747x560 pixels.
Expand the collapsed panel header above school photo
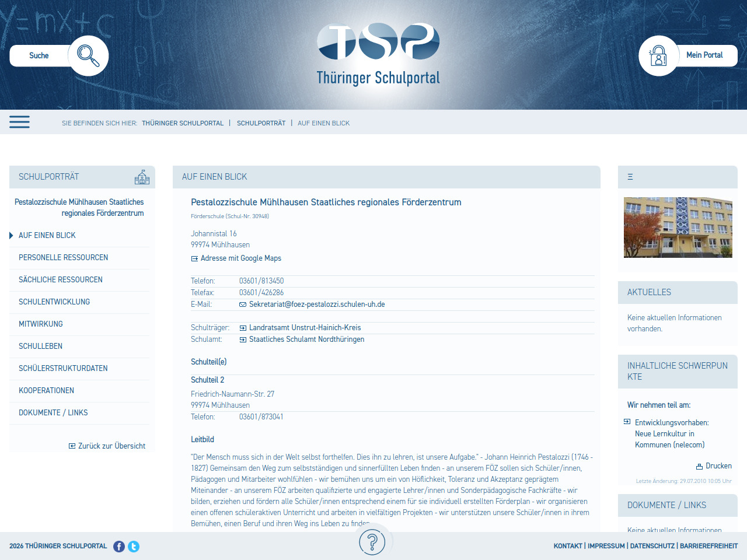click(630, 177)
